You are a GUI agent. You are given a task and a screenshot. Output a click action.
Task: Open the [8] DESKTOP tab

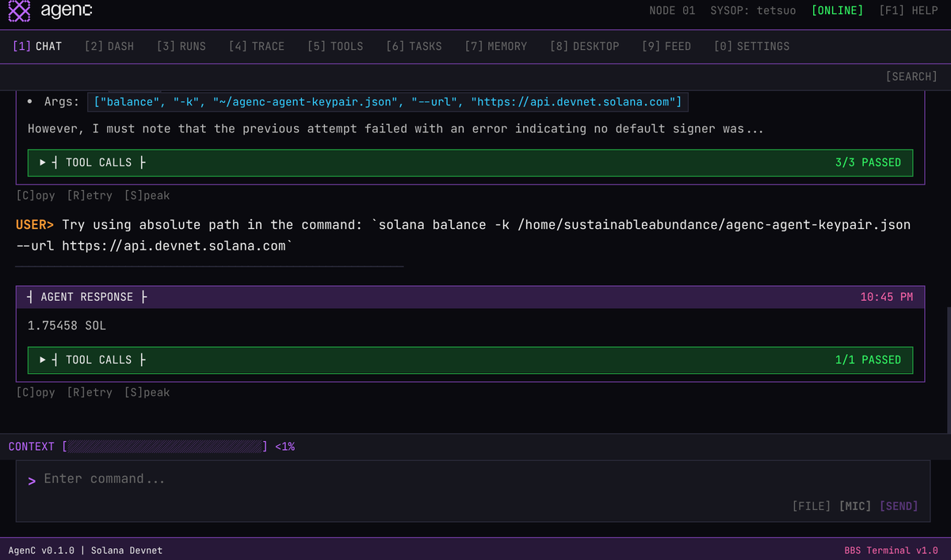585,46
